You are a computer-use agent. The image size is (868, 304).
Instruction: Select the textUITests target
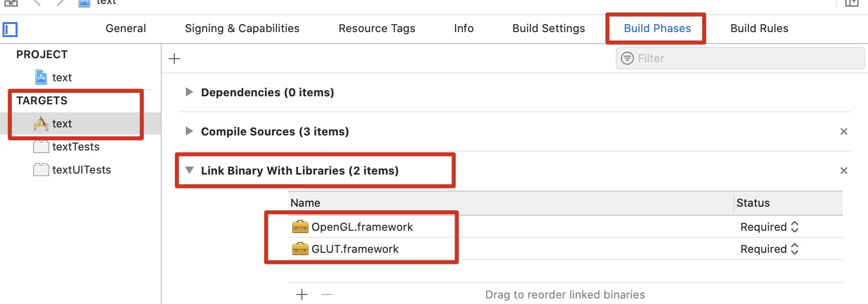(81, 170)
